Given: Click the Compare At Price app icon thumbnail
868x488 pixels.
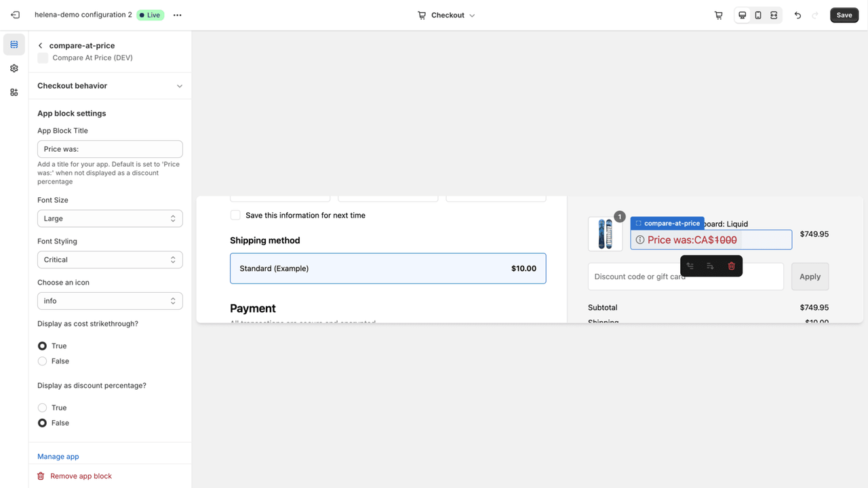Looking at the screenshot, I should [x=43, y=58].
